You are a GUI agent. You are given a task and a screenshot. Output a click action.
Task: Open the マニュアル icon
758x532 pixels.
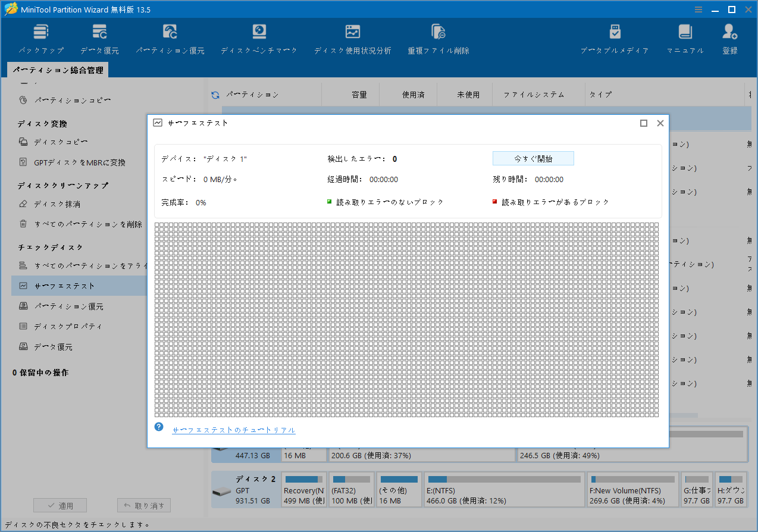(x=685, y=37)
